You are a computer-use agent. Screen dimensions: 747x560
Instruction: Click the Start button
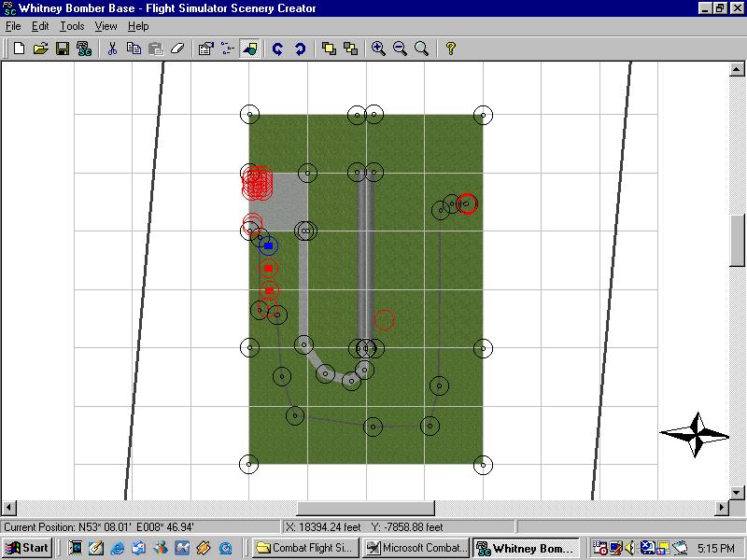click(27, 548)
